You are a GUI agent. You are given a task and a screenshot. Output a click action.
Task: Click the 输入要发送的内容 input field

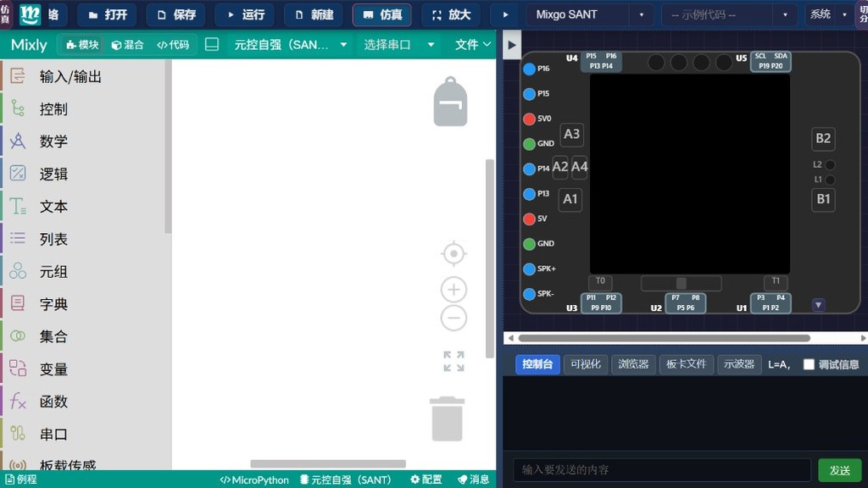(661, 469)
